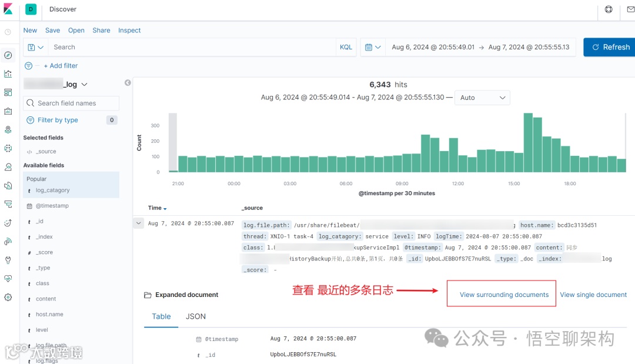This screenshot has height=364, width=635.
Task: Open Canvas icon in side navigation
Action: pyautogui.click(x=8, y=111)
